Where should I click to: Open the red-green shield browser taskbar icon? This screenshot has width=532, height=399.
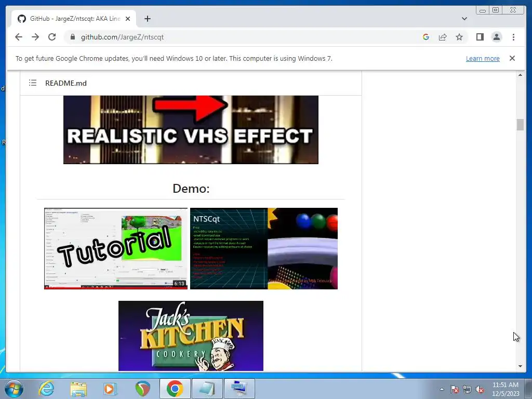tap(142, 389)
